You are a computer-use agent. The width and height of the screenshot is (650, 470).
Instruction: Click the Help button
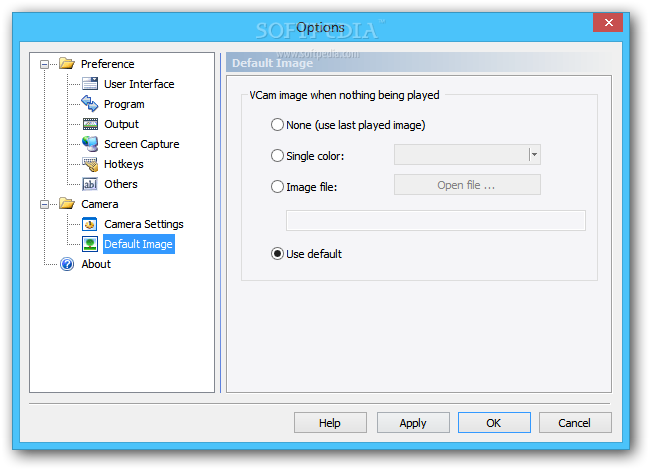tap(330, 423)
